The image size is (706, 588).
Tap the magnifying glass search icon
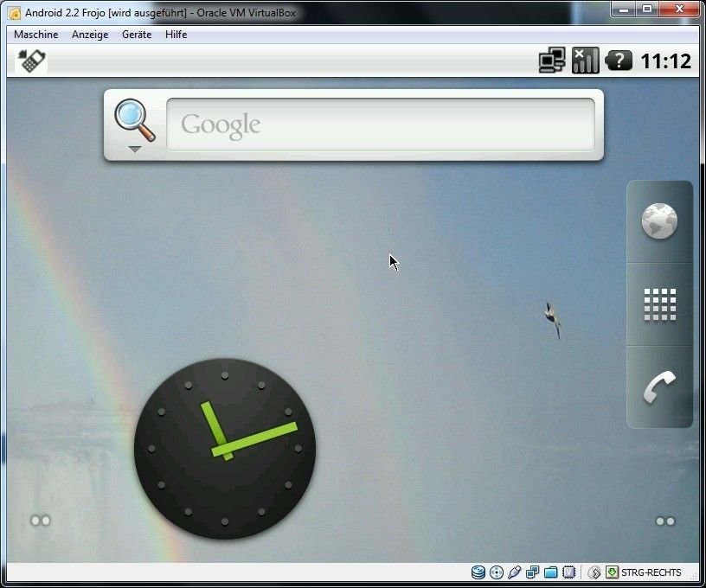click(134, 120)
